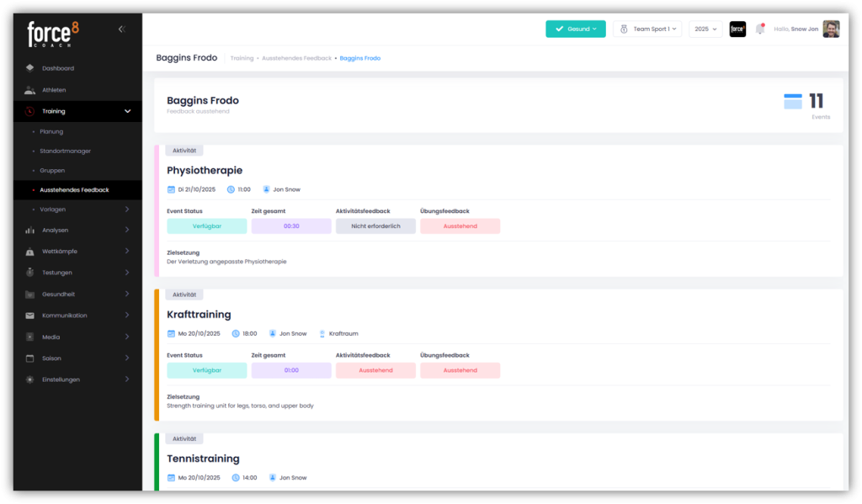
Task: Expand the Vorlagen submenu
Action: click(x=127, y=209)
